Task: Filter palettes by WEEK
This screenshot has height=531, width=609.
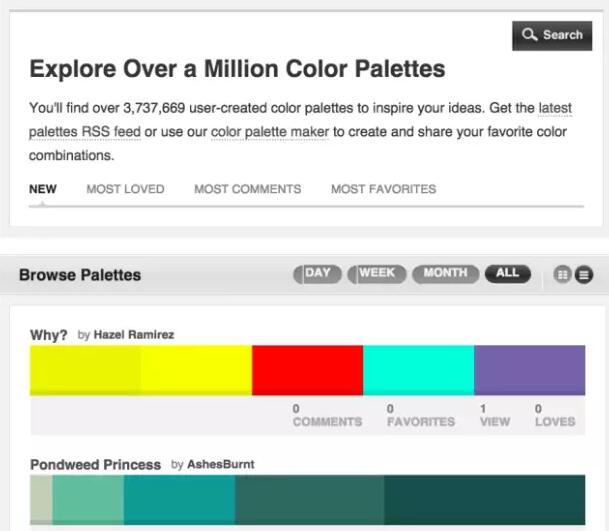Action: pyautogui.click(x=376, y=274)
